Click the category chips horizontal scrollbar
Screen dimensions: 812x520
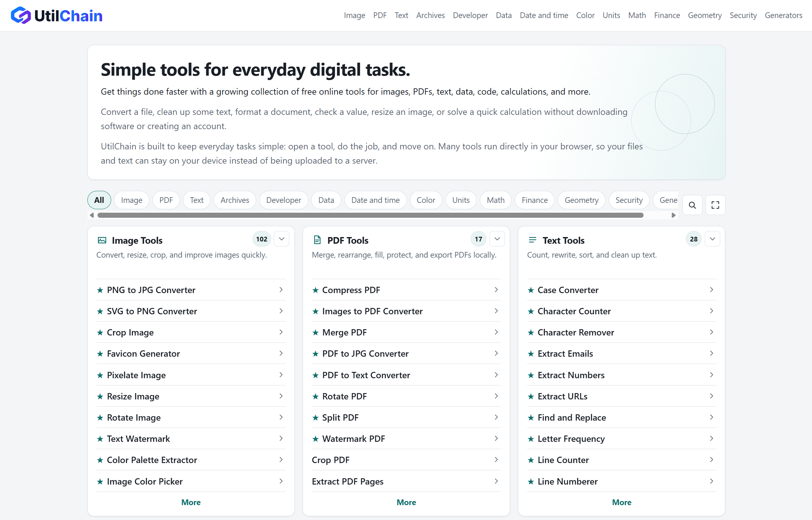pos(370,215)
